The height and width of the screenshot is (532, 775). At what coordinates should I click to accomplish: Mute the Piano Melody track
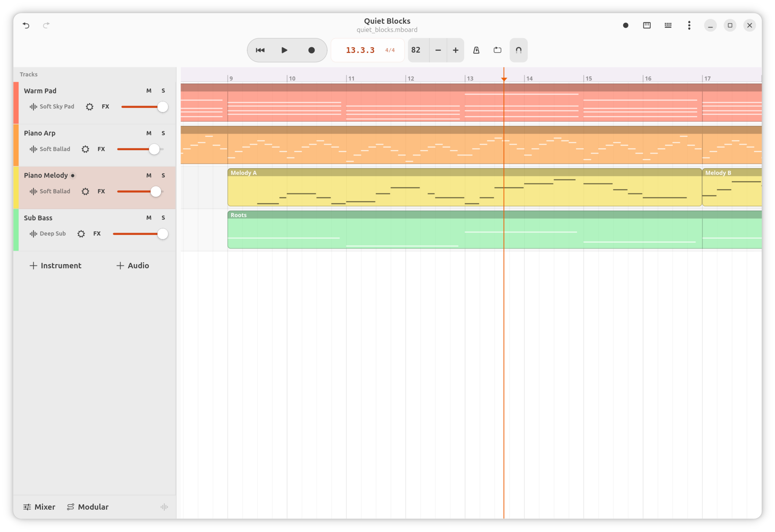click(149, 175)
